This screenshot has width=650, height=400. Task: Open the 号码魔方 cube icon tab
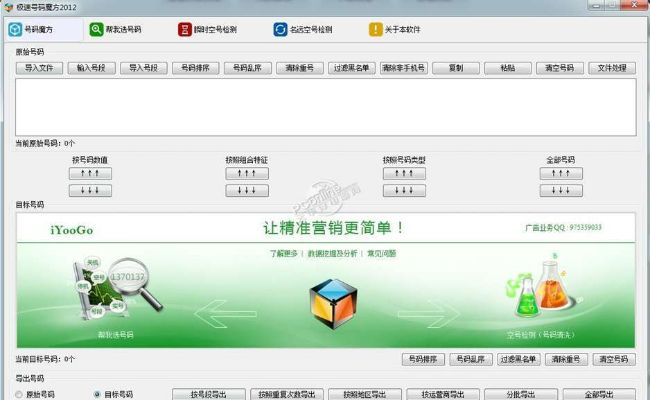coord(43,29)
